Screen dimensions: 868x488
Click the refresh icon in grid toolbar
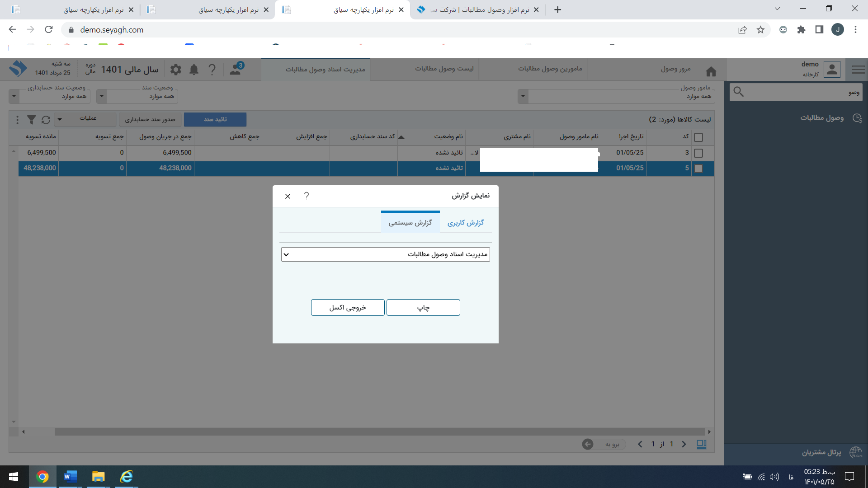(x=46, y=119)
